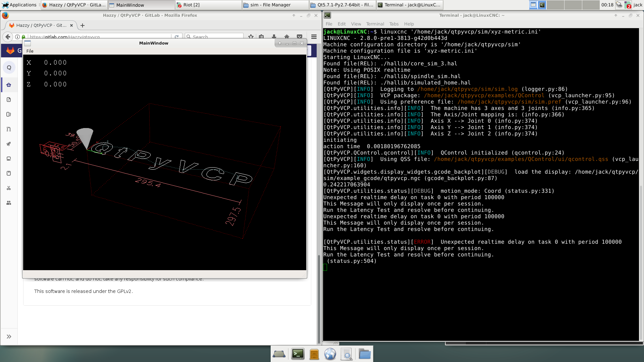Open the snippets scissors icon in GitLab sidebar

click(9, 188)
